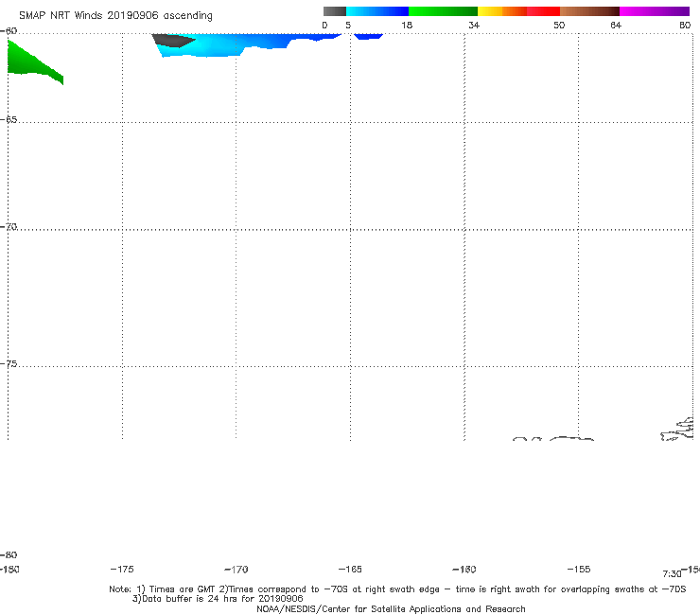Pick the magenta-purple segment of the colorbar
700x615 pixels.
click(655, 11)
